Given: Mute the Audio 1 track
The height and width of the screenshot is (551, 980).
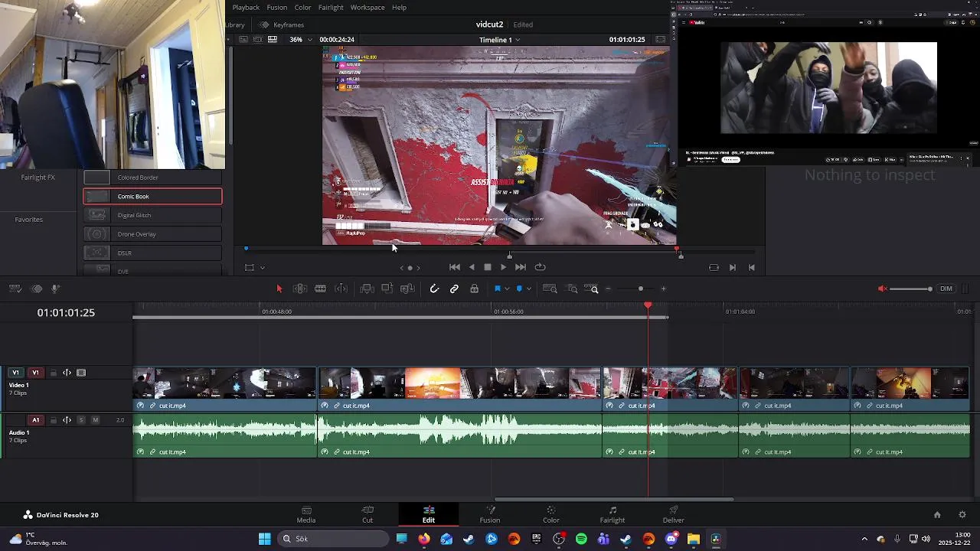Looking at the screenshot, I should pyautogui.click(x=95, y=420).
